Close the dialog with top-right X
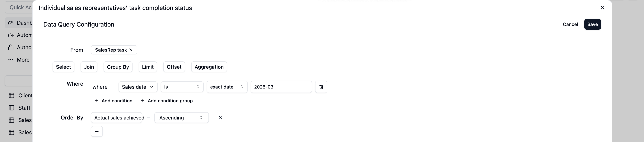The image size is (644, 142). tap(602, 8)
